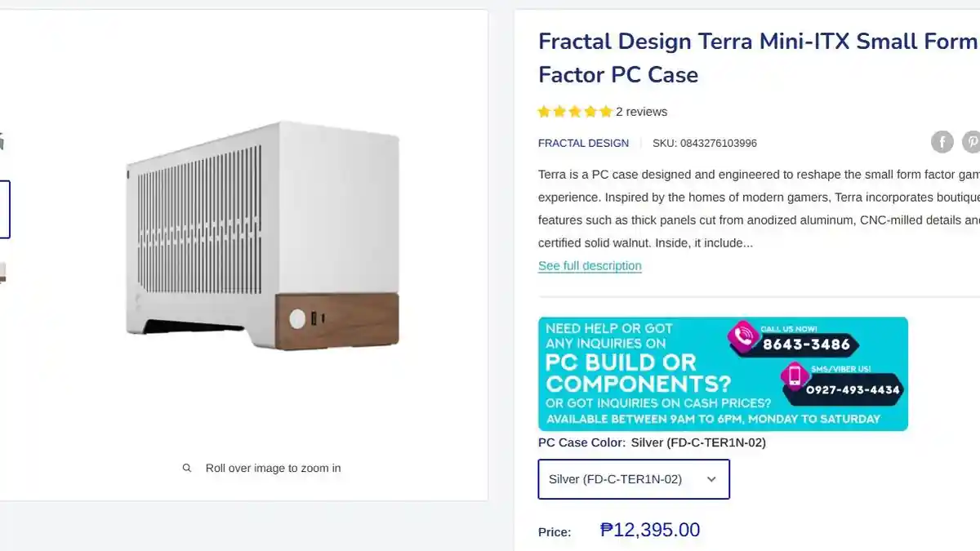Click the pink phone call icon
The image size is (980, 551).
[x=742, y=336]
